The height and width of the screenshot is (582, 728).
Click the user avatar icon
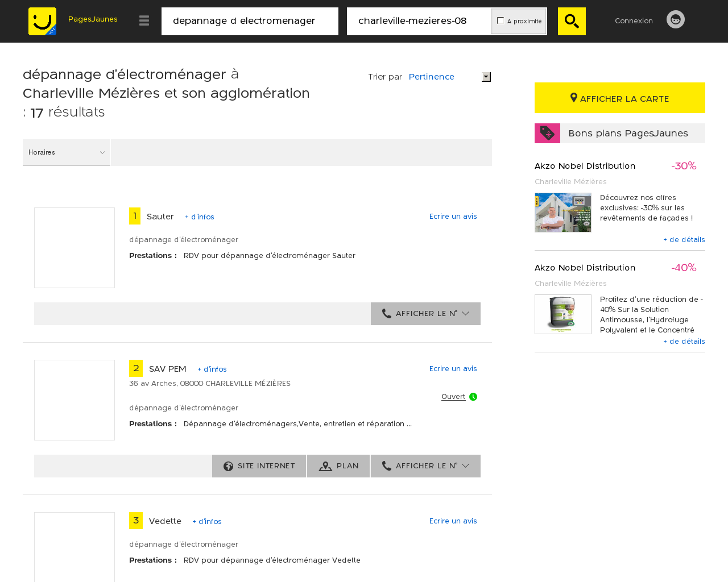(676, 19)
